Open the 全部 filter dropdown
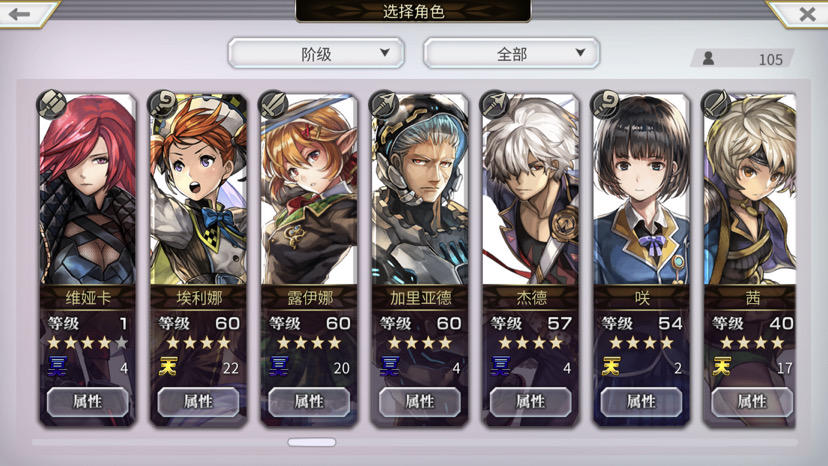The image size is (828, 466). click(x=511, y=53)
